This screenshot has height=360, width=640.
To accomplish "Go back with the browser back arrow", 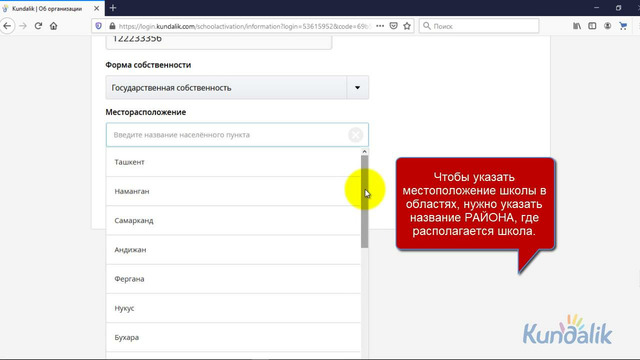I will pos(7,26).
